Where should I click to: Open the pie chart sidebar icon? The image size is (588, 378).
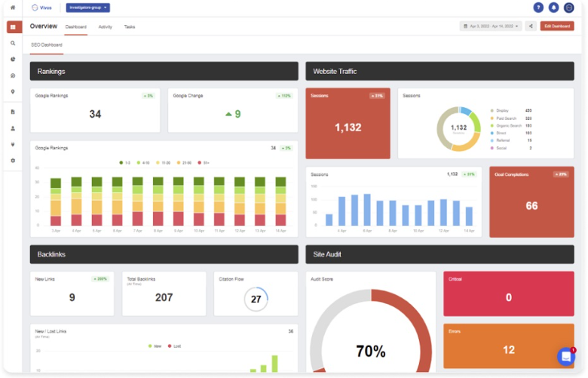click(x=13, y=60)
